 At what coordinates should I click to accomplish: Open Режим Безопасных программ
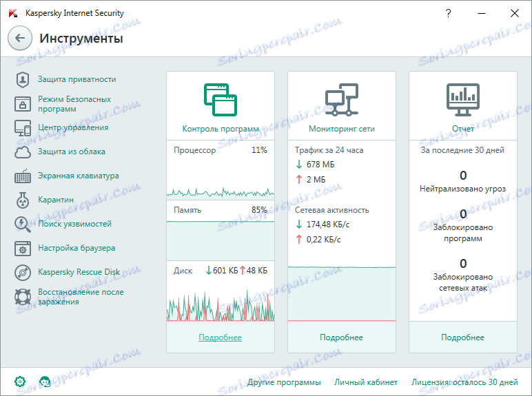[x=74, y=104]
